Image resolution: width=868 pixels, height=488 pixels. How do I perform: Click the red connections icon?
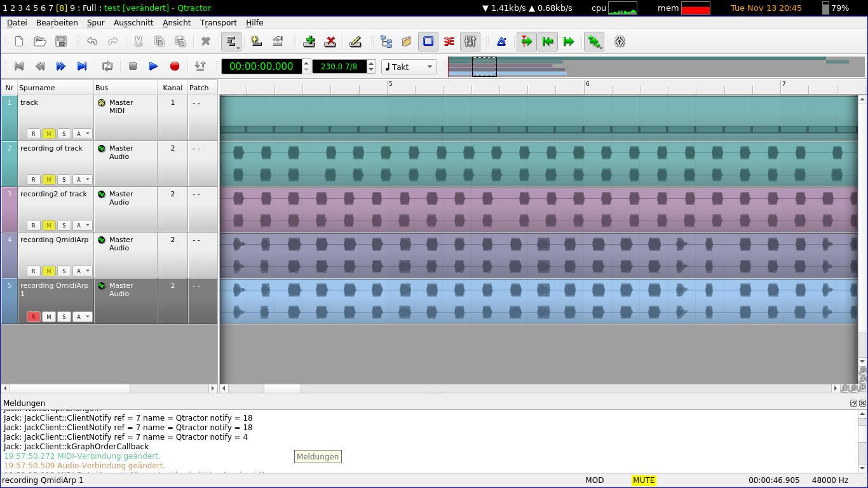(x=449, y=41)
